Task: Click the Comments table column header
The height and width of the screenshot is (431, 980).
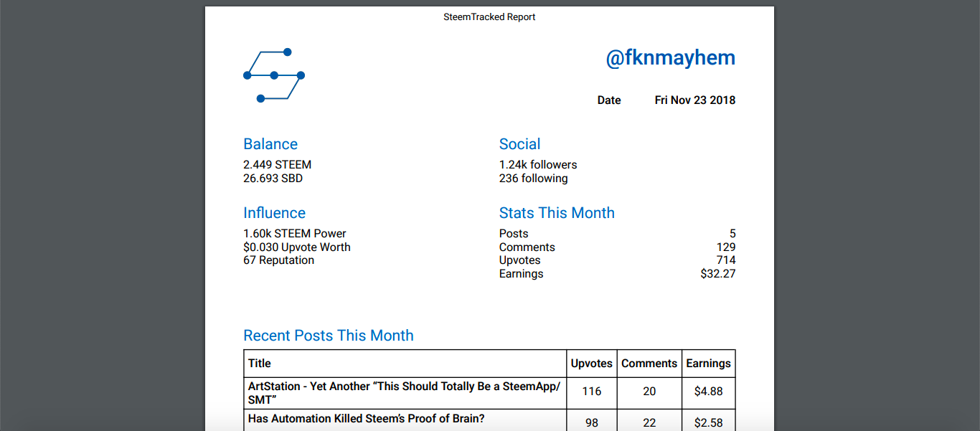Action: (x=649, y=364)
